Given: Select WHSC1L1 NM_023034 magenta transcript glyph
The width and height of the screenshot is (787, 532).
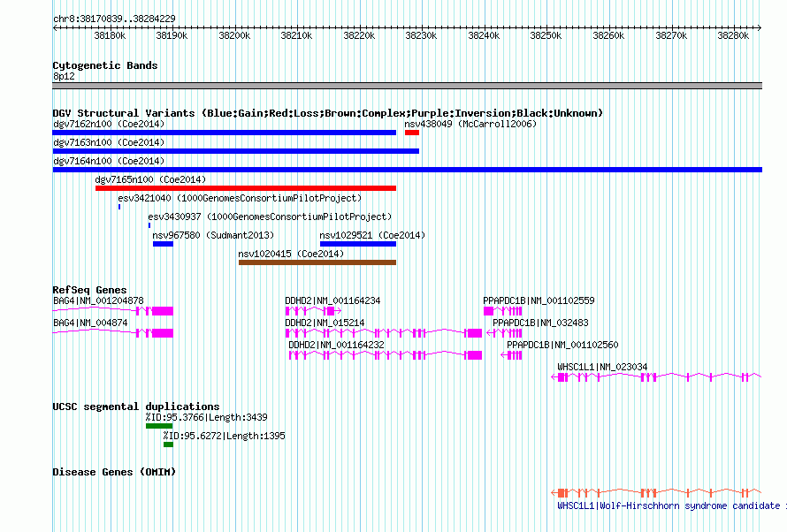Looking at the screenshot, I should point(656,377).
